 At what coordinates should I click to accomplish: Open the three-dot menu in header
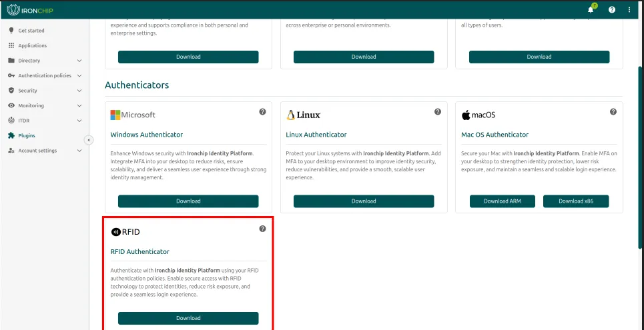point(629,10)
